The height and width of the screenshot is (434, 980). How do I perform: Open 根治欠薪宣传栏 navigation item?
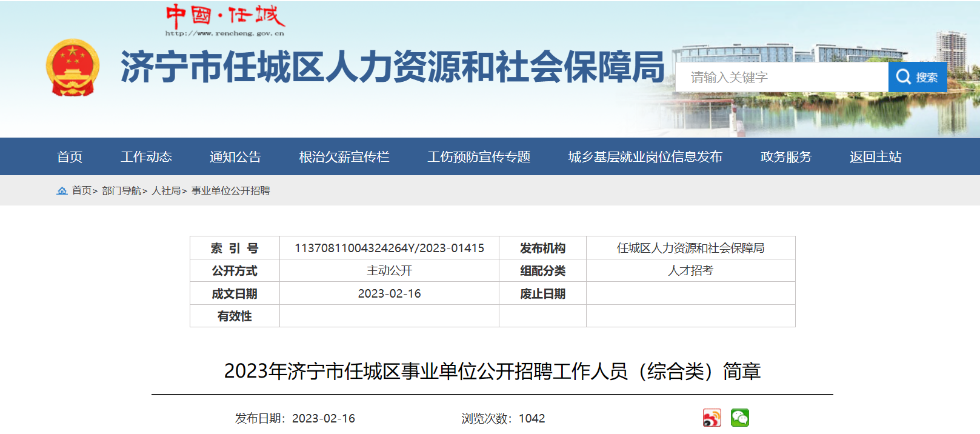tap(344, 157)
